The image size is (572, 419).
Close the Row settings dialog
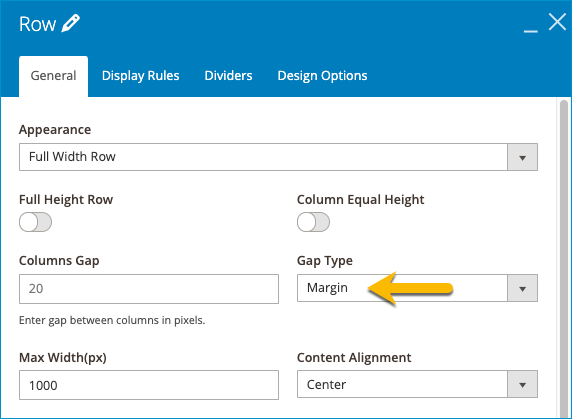[557, 22]
